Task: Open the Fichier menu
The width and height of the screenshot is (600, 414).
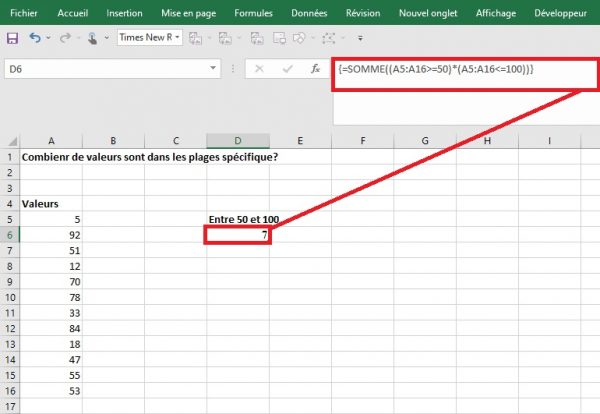Action: 24,13
